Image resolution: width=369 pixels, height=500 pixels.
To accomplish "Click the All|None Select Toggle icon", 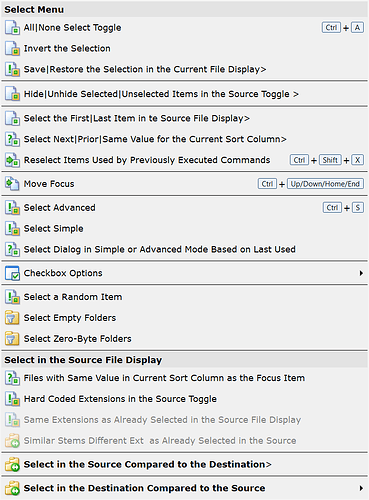I will 12,28.
